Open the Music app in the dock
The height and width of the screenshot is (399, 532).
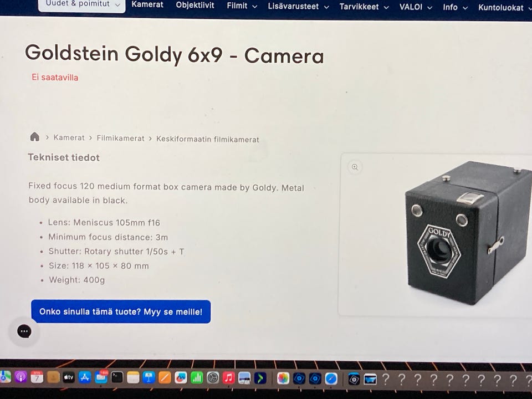(229, 378)
